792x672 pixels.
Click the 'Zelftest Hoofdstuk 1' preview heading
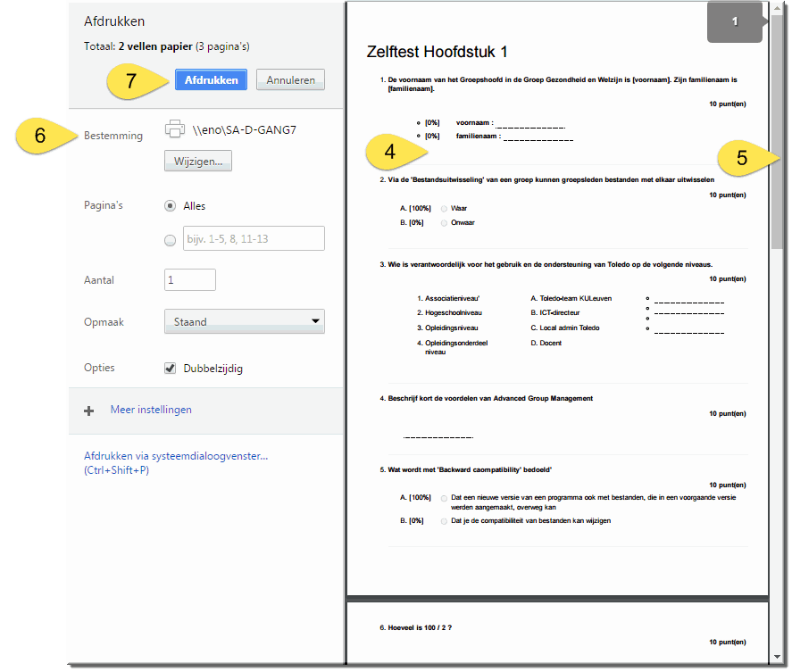click(x=437, y=52)
